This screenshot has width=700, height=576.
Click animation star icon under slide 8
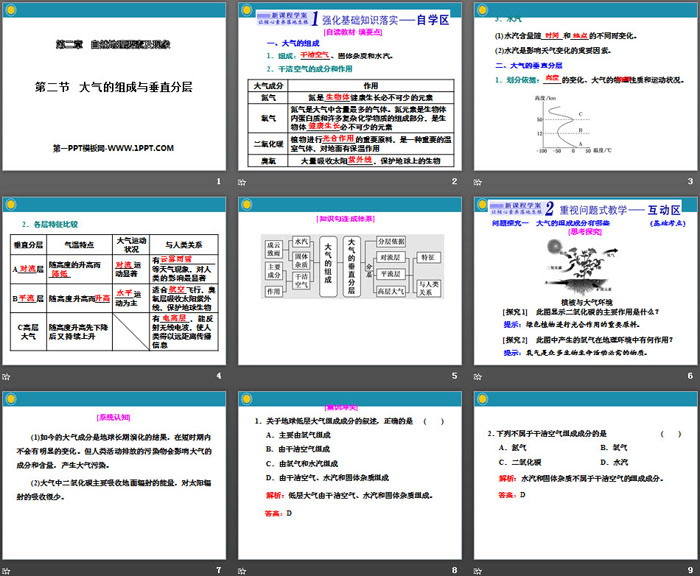pyautogui.click(x=242, y=571)
